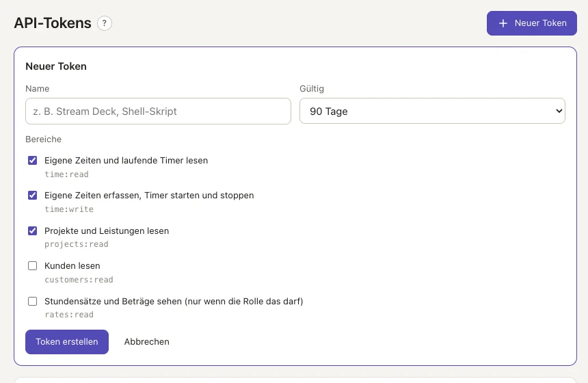Open the Gültig 90 Tage dropdown
The image size is (588, 383).
[432, 111]
